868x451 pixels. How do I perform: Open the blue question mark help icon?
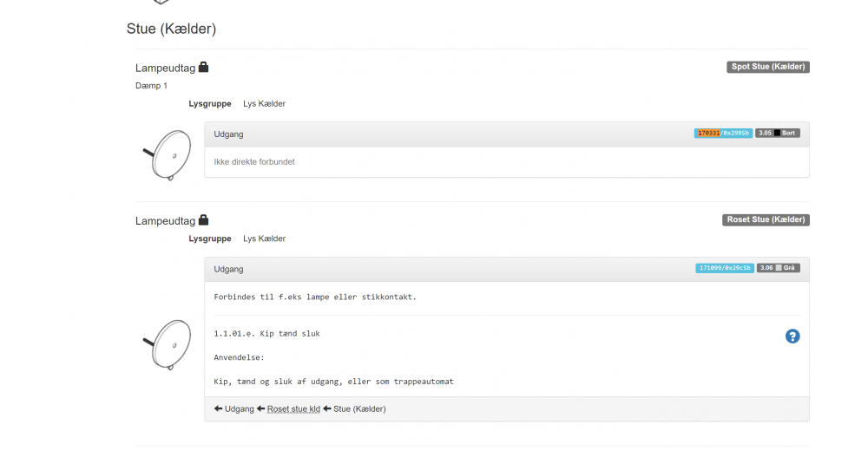coord(792,337)
